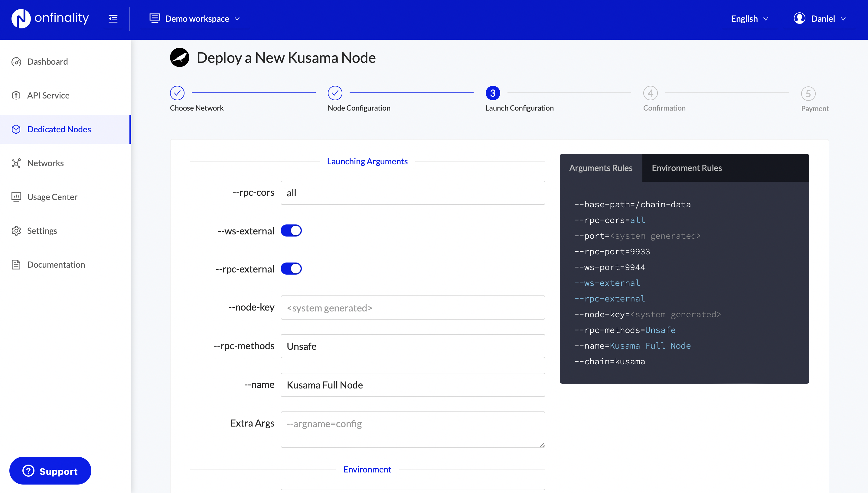This screenshot has height=493, width=868.
Task: Open Dedicated Nodes in sidebar
Action: (x=59, y=129)
